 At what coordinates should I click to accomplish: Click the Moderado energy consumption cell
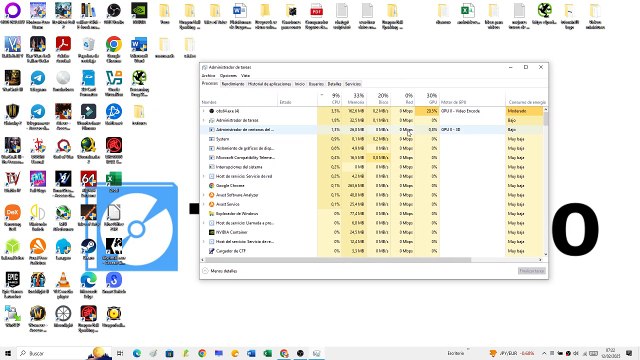click(x=524, y=111)
